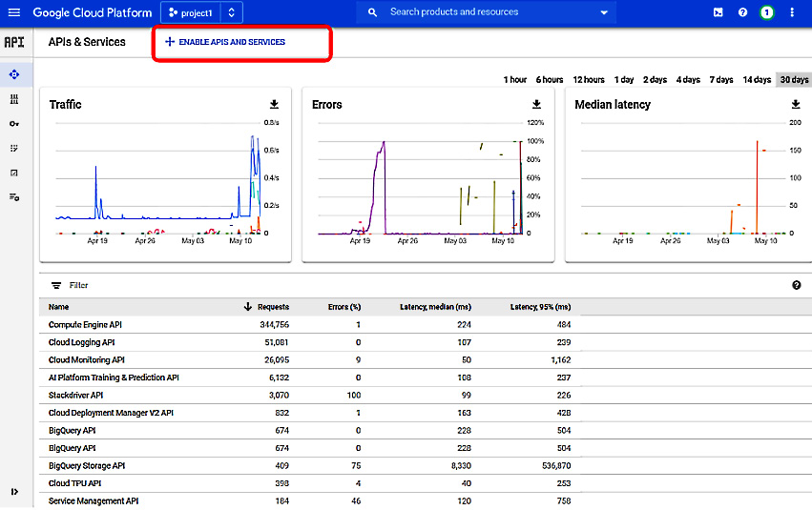Select the 6 hours time range

(x=550, y=80)
